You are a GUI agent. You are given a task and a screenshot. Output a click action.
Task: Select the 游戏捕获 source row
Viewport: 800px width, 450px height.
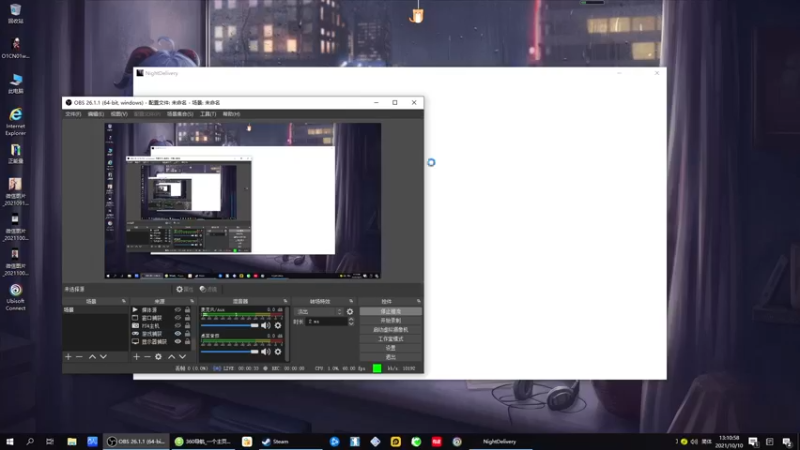coord(161,333)
